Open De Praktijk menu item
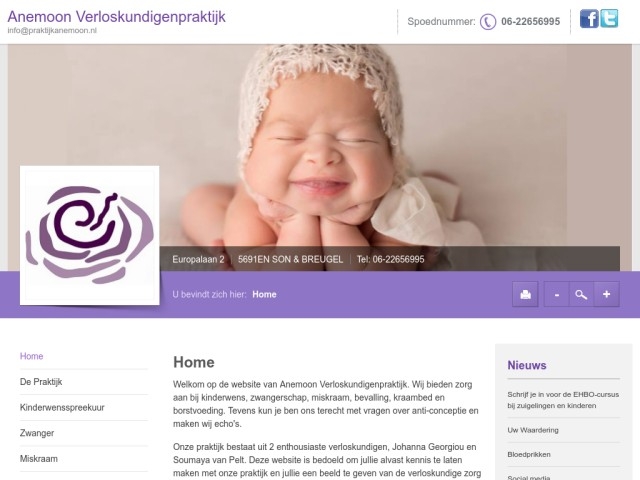The image size is (640, 480). pyautogui.click(x=41, y=382)
